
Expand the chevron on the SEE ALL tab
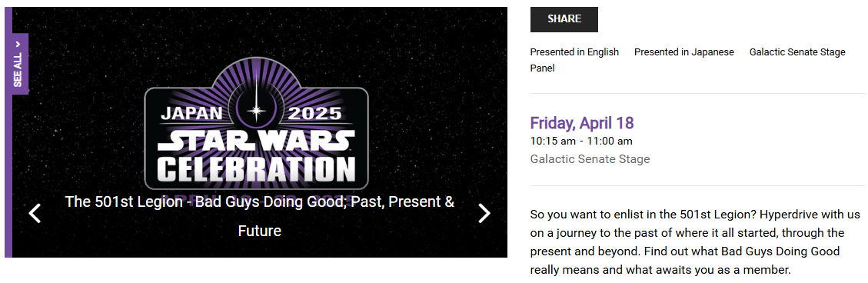coord(18,44)
